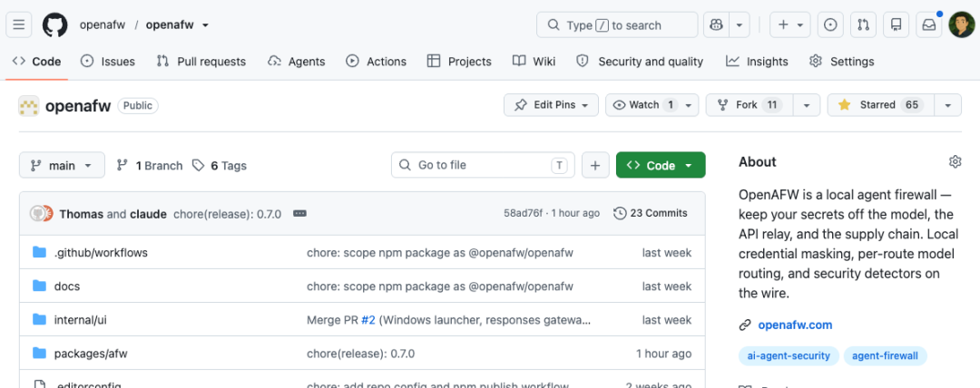Open the hamburger navigation menu
This screenshot has height=388, width=980.
point(19,25)
